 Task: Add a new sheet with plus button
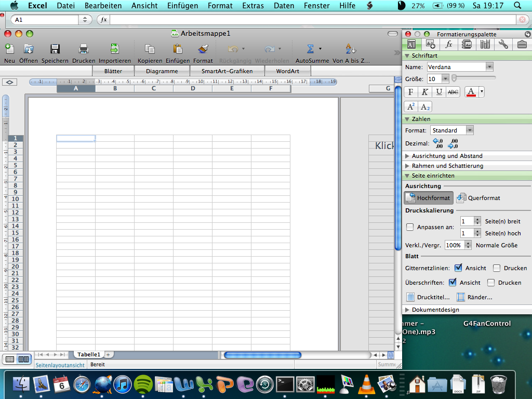click(x=108, y=354)
